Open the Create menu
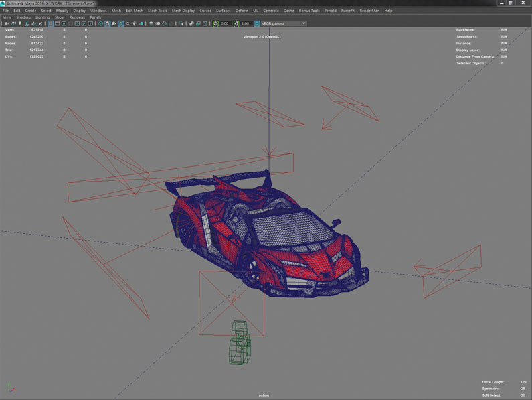The height and width of the screenshot is (400, 532). pyautogui.click(x=31, y=11)
